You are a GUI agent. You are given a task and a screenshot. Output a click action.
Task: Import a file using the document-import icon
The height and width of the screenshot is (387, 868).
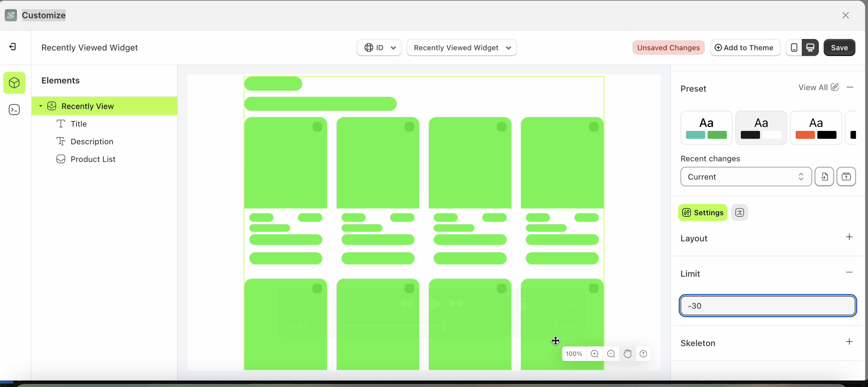point(825,177)
